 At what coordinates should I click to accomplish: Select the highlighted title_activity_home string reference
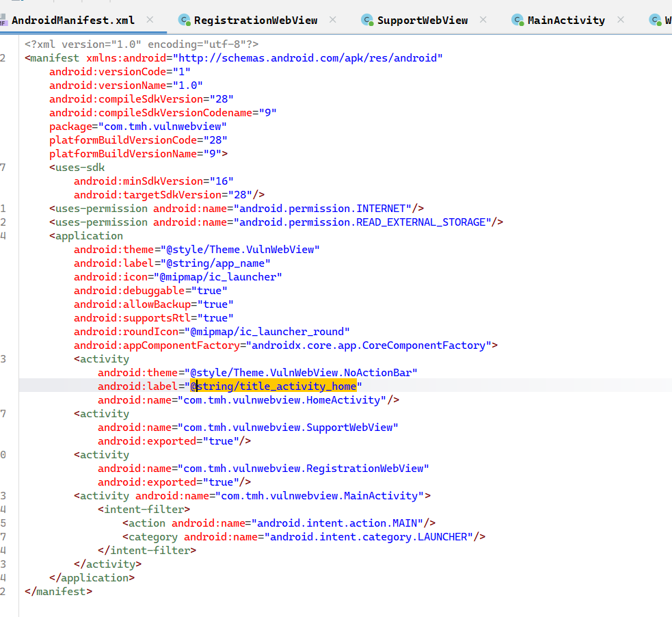point(273,386)
